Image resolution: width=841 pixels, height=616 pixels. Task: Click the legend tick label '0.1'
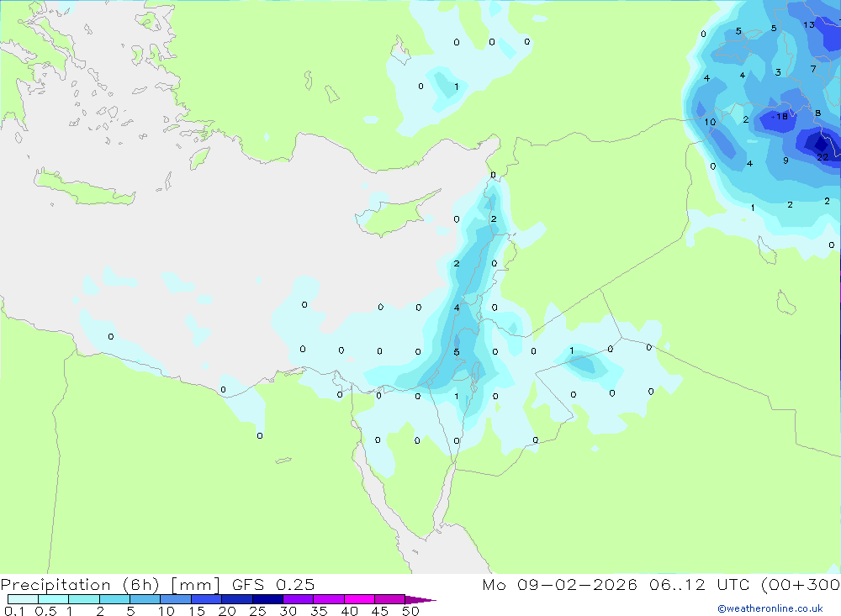click(14, 611)
